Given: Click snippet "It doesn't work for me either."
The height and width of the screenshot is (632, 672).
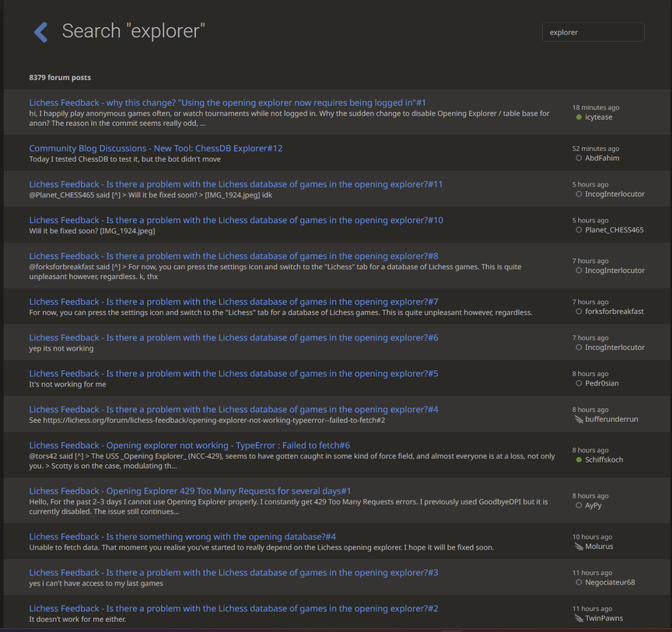Looking at the screenshot, I should pos(78,619).
